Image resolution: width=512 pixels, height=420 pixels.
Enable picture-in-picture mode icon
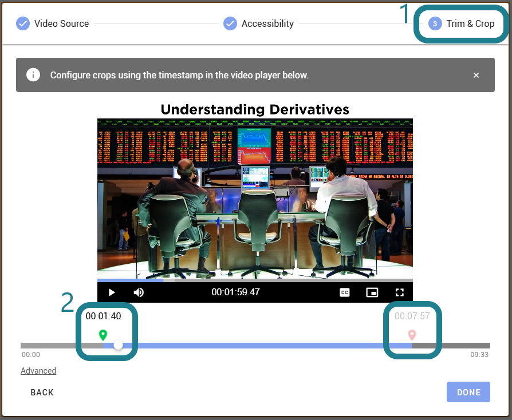pos(372,292)
